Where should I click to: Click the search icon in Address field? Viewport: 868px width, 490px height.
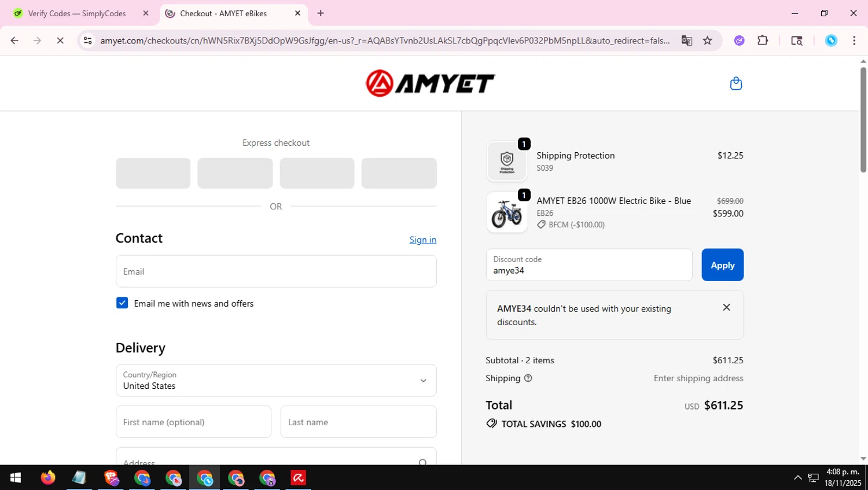click(x=422, y=462)
